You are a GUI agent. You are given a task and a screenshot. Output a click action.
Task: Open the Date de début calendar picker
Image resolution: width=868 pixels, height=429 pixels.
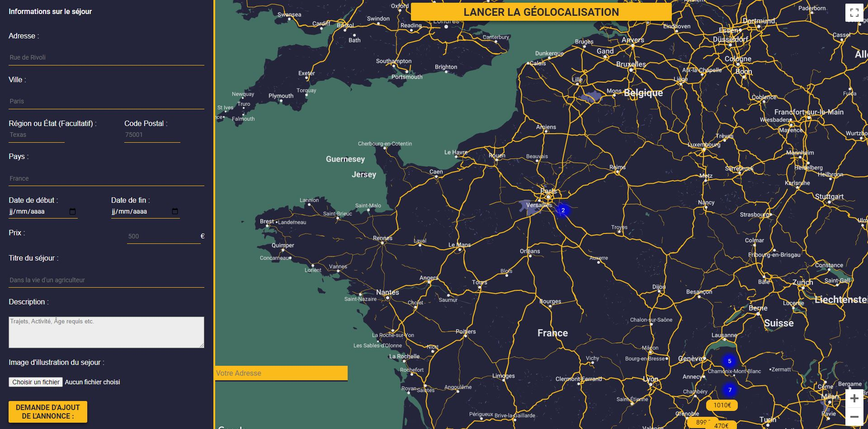point(72,211)
